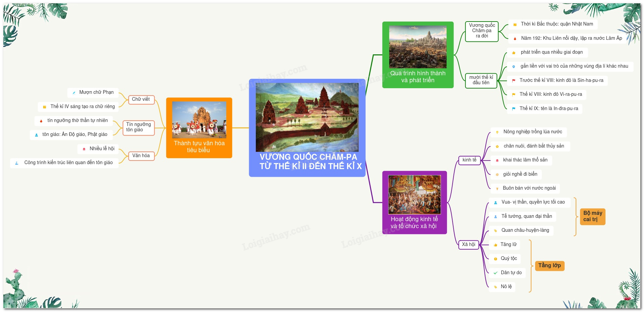Select the green "Quá trình hình thành và phát triển" topic

point(418,77)
